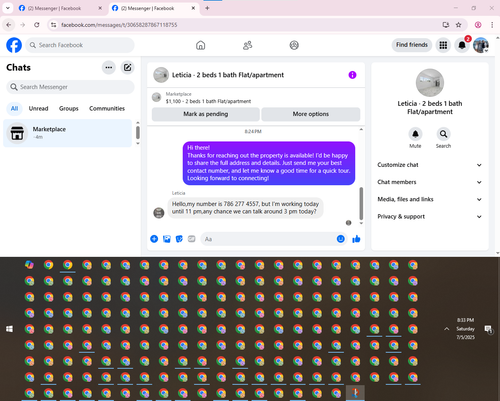The image size is (500, 401).
Task: Open Leticia listing title in chat header
Action: coord(228,75)
